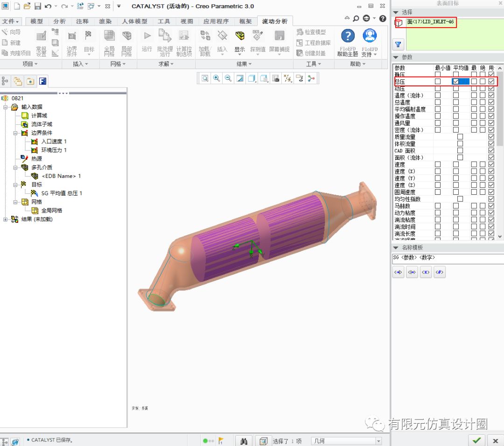Click the zoom in magnifier in view toolbar
This screenshot has height=446, width=504.
tap(217, 78)
